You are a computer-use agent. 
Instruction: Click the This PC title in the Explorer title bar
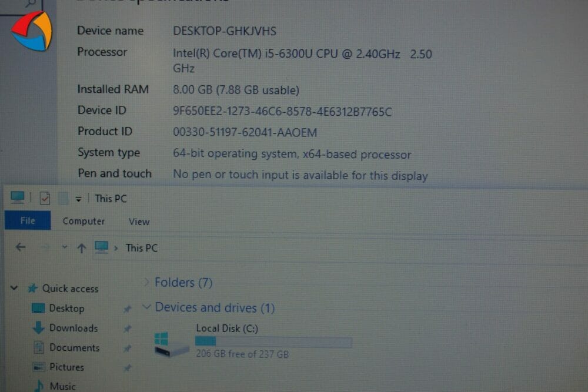point(111,198)
